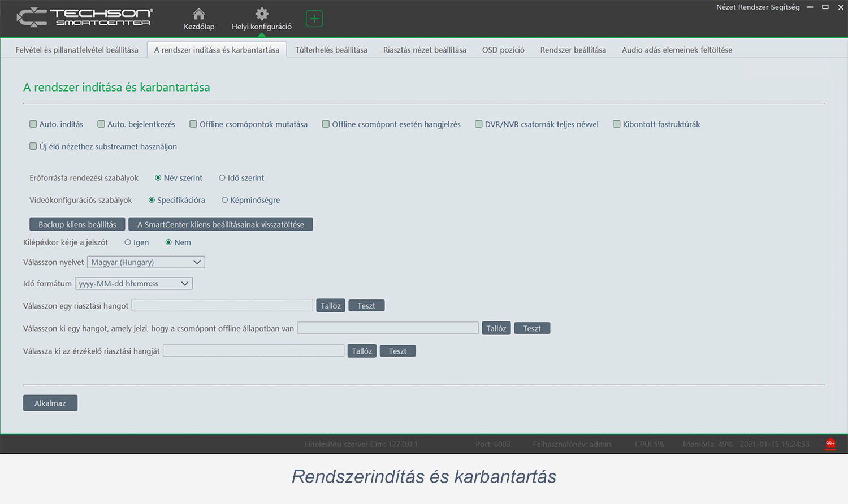Open the 99+ notification badge in status bar
This screenshot has width=848, height=504.
coord(830,444)
